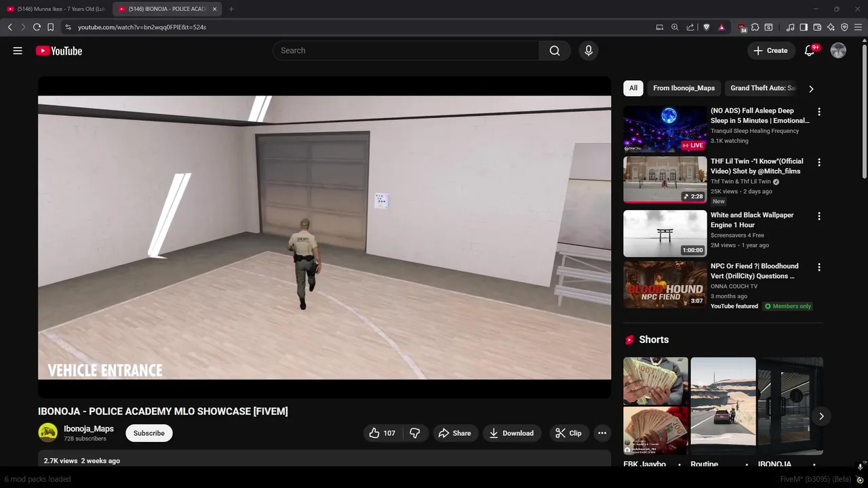The width and height of the screenshot is (868, 488).
Task: Show more Shorts with the right arrow
Action: (821, 416)
